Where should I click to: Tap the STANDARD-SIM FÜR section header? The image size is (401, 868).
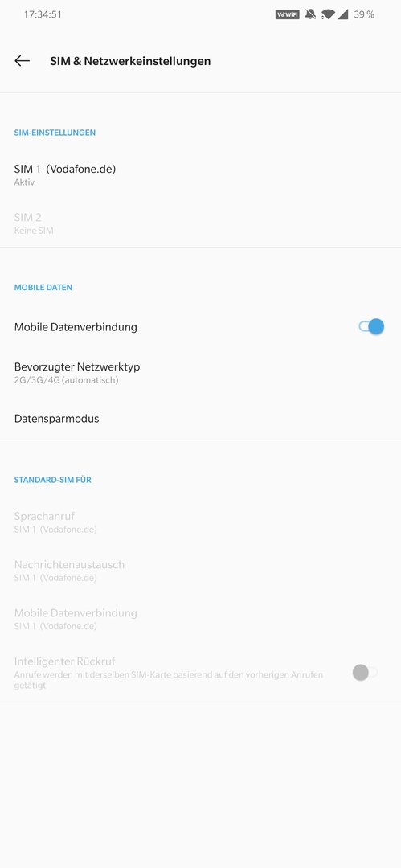pos(52,479)
